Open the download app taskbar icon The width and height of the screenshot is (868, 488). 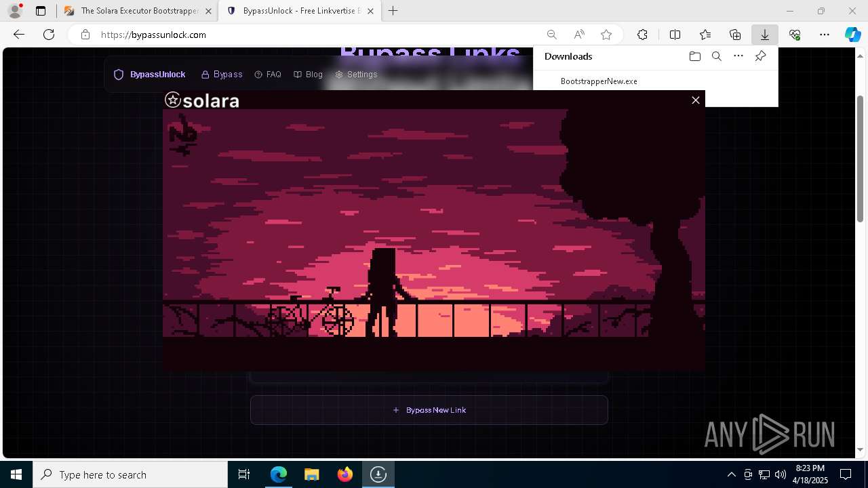378,474
